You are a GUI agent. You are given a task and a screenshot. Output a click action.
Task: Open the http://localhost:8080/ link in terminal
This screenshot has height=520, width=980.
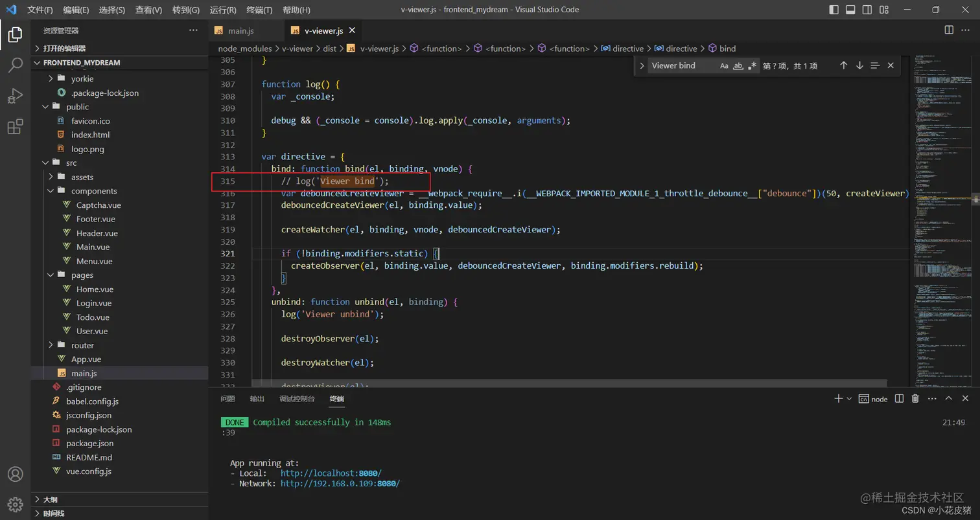click(331, 473)
